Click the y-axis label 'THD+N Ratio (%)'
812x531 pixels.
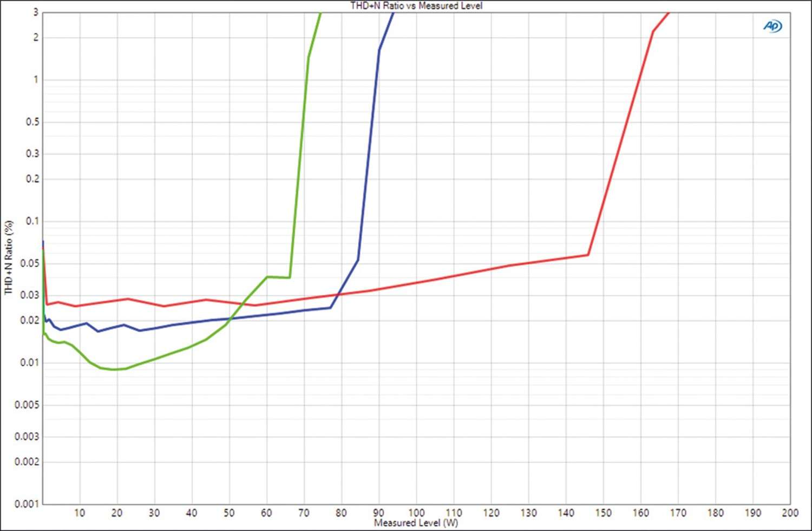pyautogui.click(x=8, y=257)
